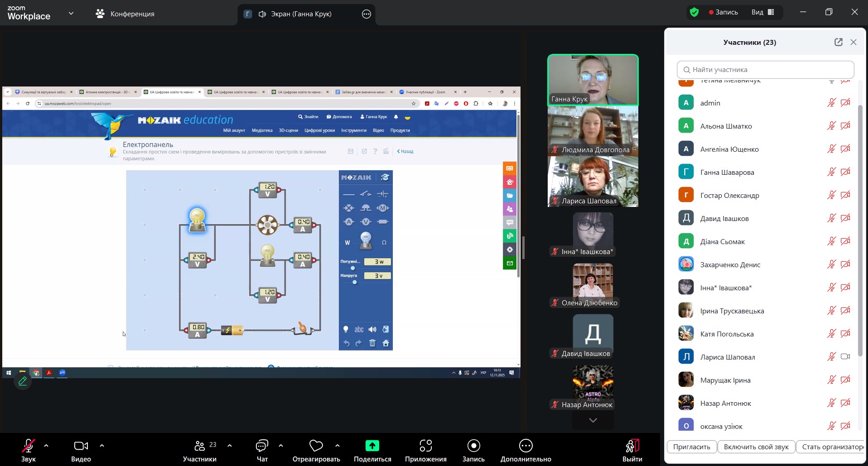Open the Apps icon in toolbar

click(425, 446)
